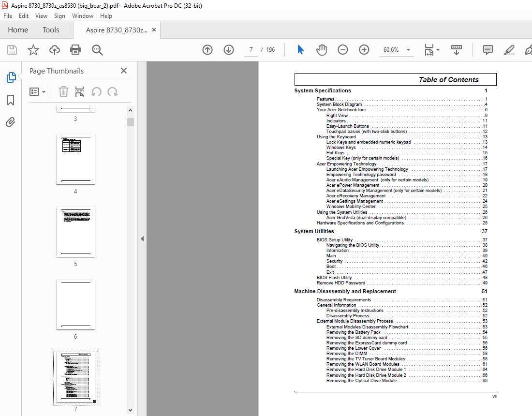Viewport: 532px width, 416px height.
Task: Click the thumbnails scrollbar up arrow
Action: [x=130, y=110]
